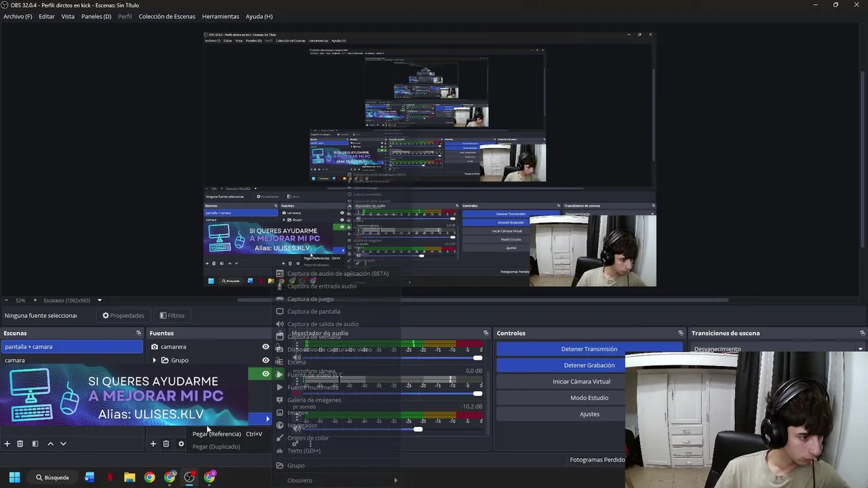Click pc sonido volume slider handle
The image size is (868, 488).
pyautogui.click(x=418, y=429)
